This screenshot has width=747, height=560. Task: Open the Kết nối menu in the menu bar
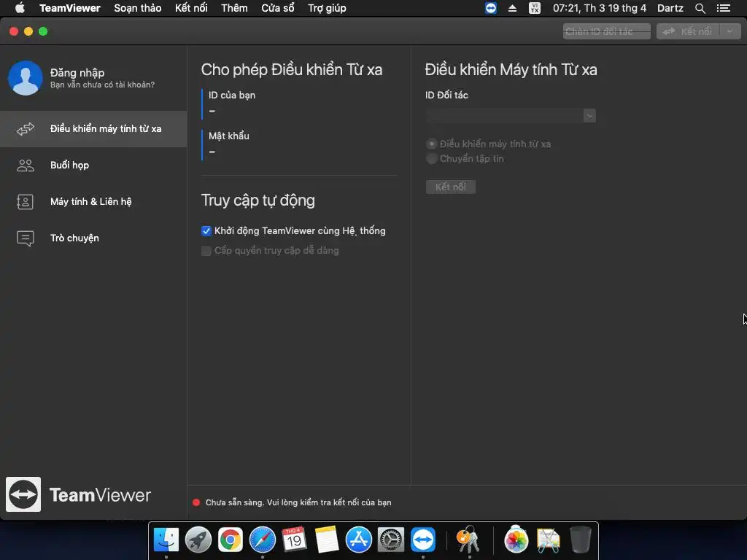tap(191, 8)
